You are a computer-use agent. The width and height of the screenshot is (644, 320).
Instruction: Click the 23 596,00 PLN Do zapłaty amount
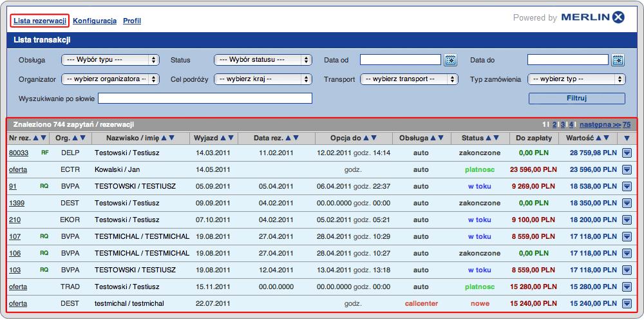pyautogui.click(x=533, y=169)
